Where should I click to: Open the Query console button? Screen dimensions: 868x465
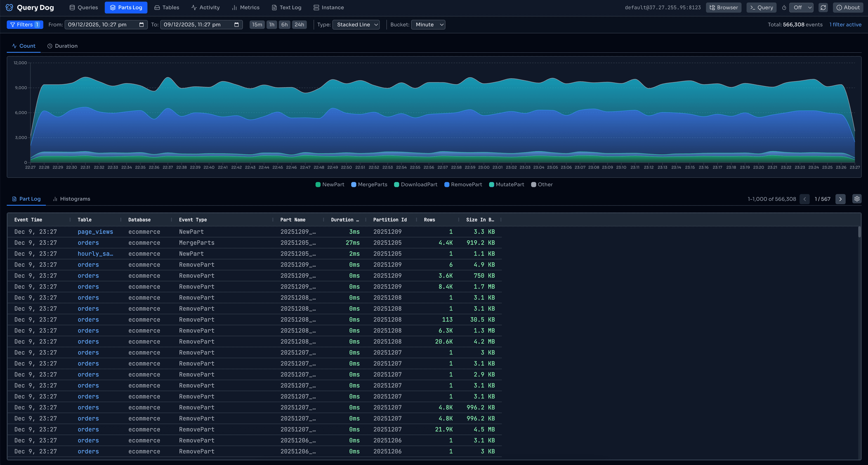762,7
